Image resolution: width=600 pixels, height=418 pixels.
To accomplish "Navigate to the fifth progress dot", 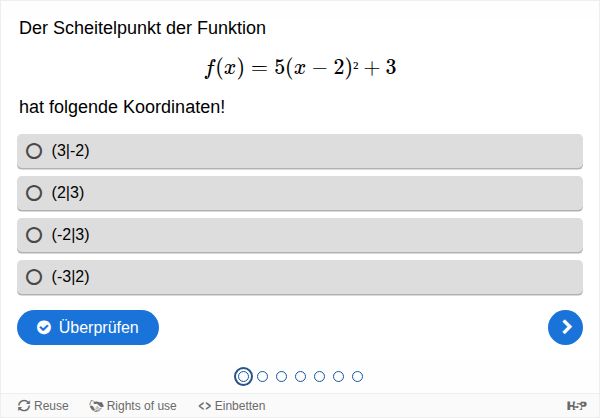I will click(x=319, y=376).
